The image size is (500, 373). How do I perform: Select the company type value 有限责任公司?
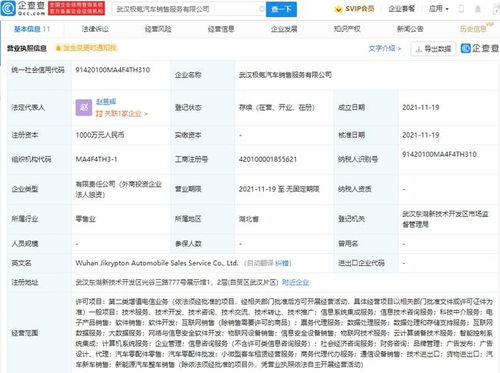[x=119, y=189]
